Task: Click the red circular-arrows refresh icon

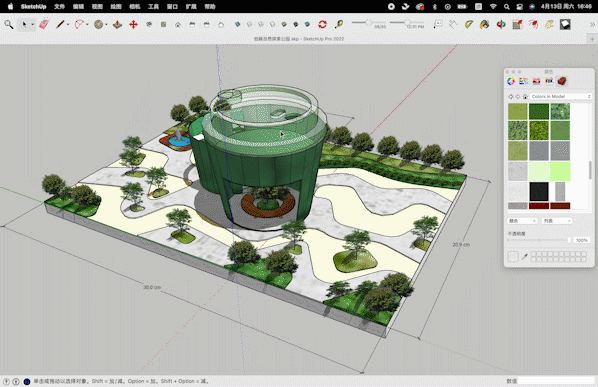Action: [x=322, y=24]
